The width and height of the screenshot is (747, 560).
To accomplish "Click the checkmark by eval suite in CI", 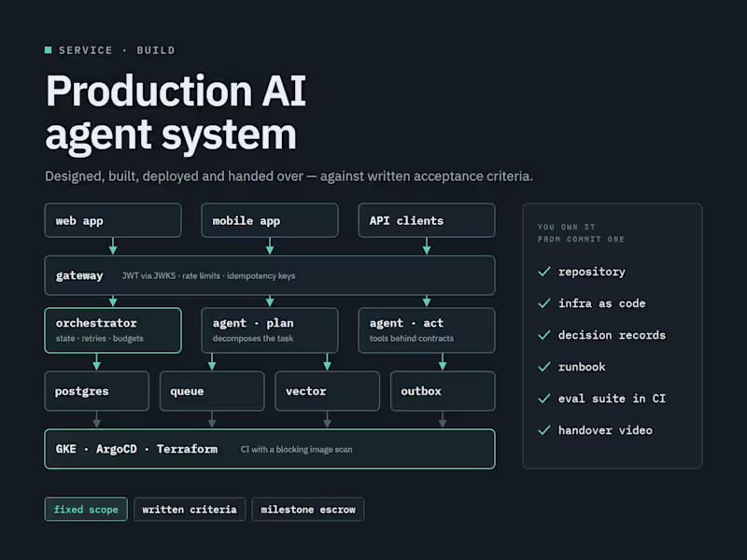I will pos(544,399).
